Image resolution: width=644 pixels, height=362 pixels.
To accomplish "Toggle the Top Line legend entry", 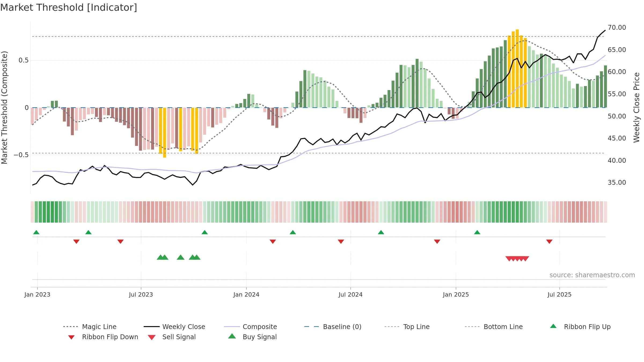I will click(407, 327).
